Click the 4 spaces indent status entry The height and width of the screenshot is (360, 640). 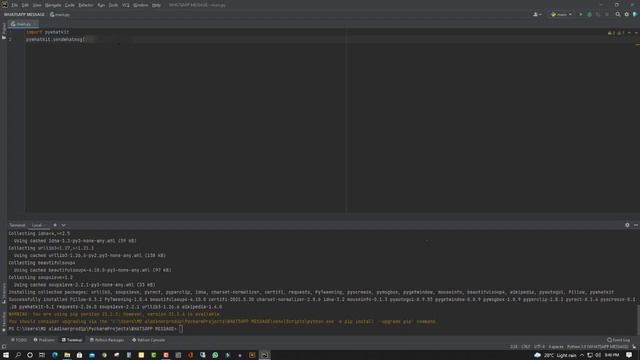(556, 347)
